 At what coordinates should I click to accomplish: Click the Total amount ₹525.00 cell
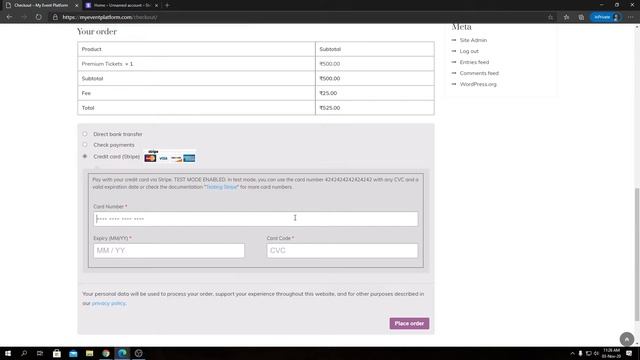(375, 108)
